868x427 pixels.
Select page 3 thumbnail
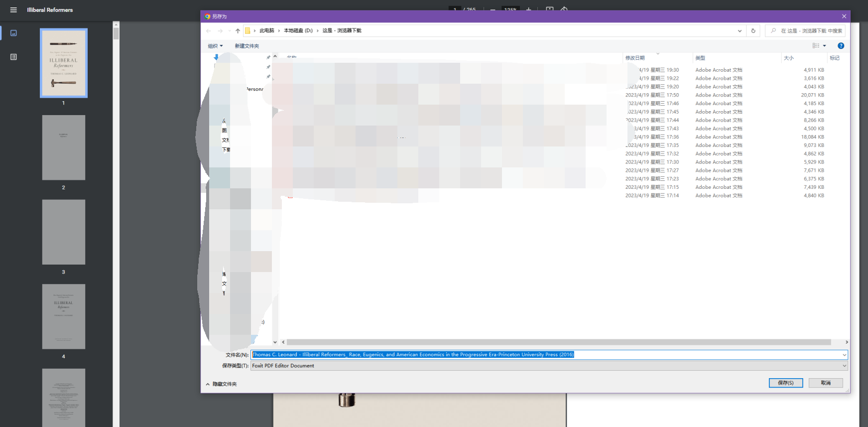[x=64, y=232]
